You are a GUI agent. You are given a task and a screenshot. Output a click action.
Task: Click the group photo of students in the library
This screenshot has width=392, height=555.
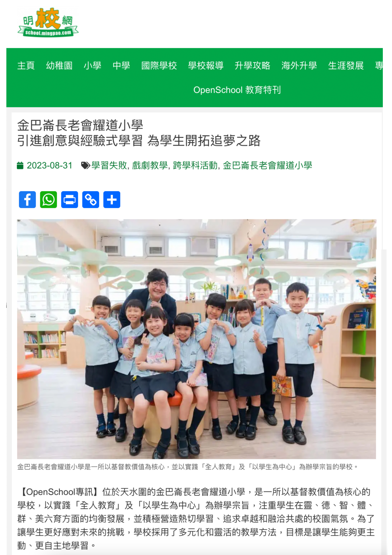coord(196,339)
